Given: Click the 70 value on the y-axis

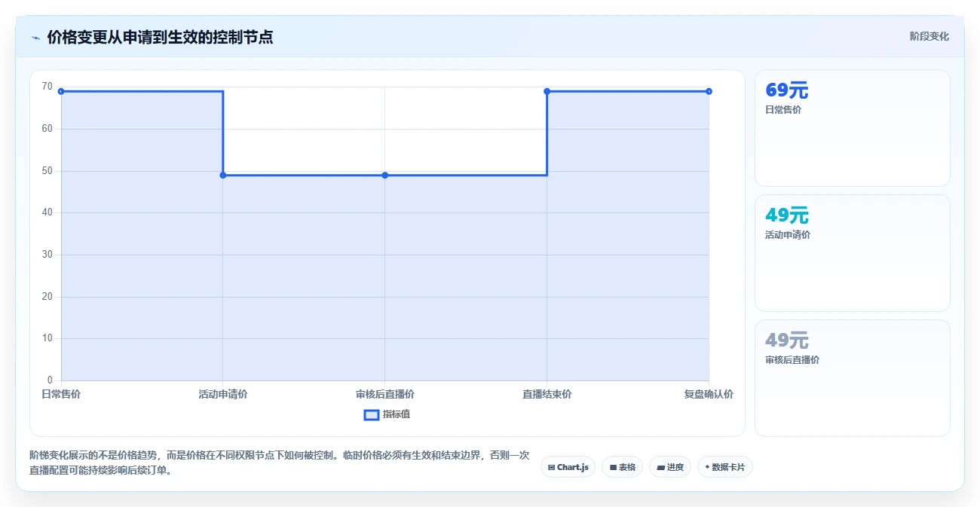Looking at the screenshot, I should pos(47,87).
